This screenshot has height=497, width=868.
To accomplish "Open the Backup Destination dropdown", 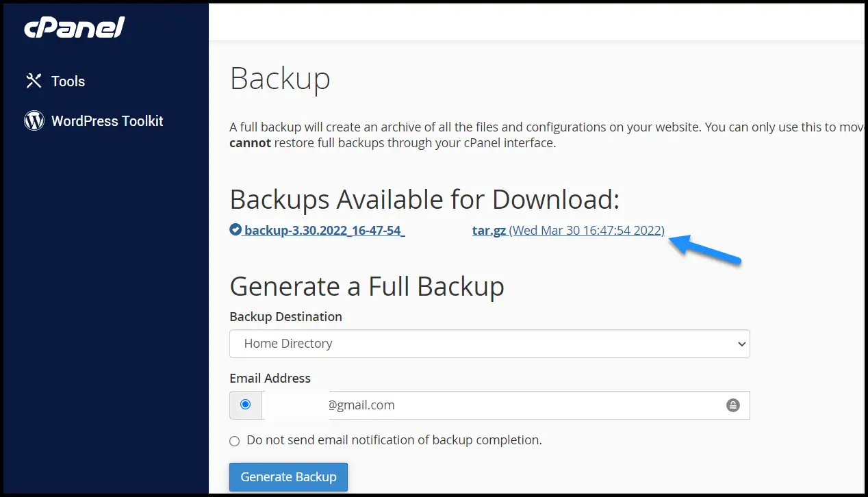I will 489,344.
